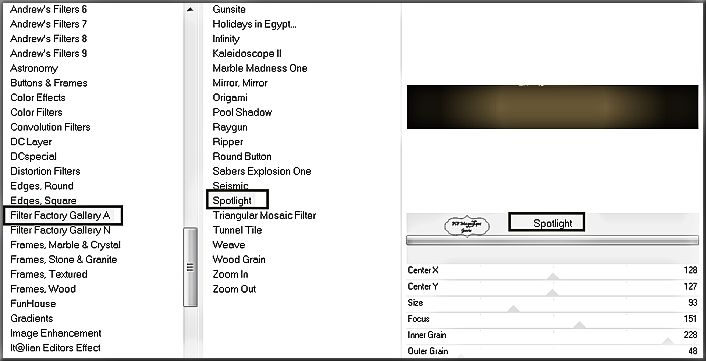Open the Color Effects category
This screenshot has width=706, height=361.
coord(38,98)
